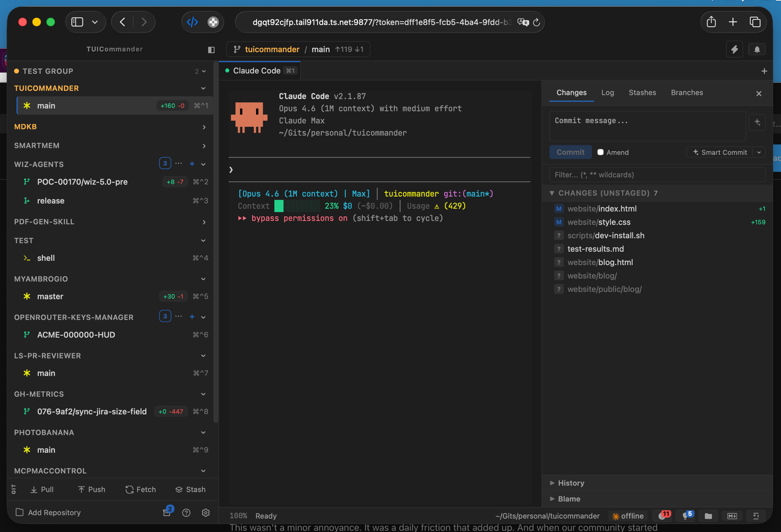Click the AI sparkle icon beside commit message
The image size is (781, 532).
click(757, 123)
